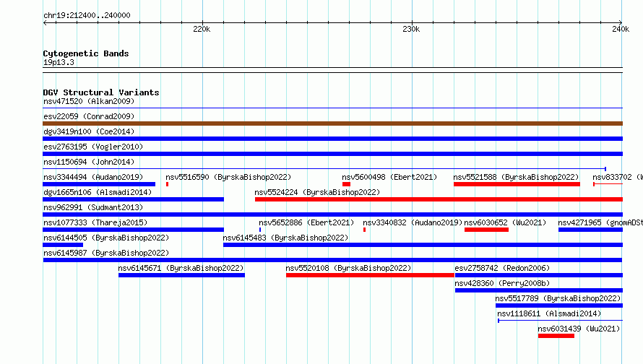Select nsv6145483 (ByrskaBishop2022) label
Viewport: 643px width, 364px height.
(285, 238)
